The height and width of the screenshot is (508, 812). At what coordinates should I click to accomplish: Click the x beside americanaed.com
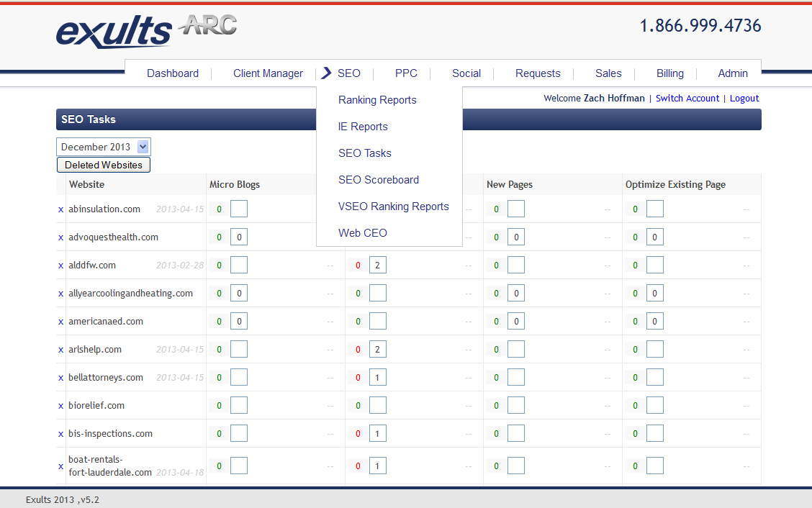60,322
